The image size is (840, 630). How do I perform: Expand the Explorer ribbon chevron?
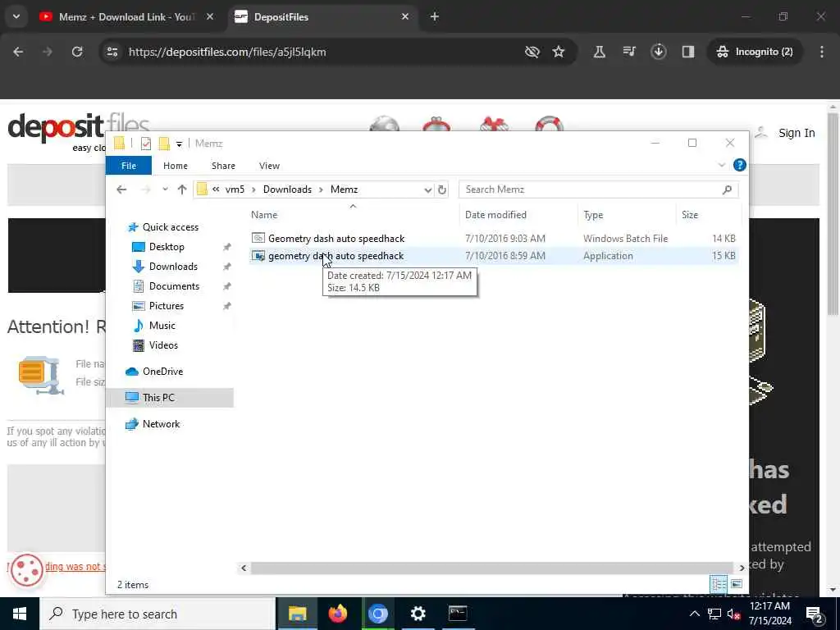pos(721,165)
